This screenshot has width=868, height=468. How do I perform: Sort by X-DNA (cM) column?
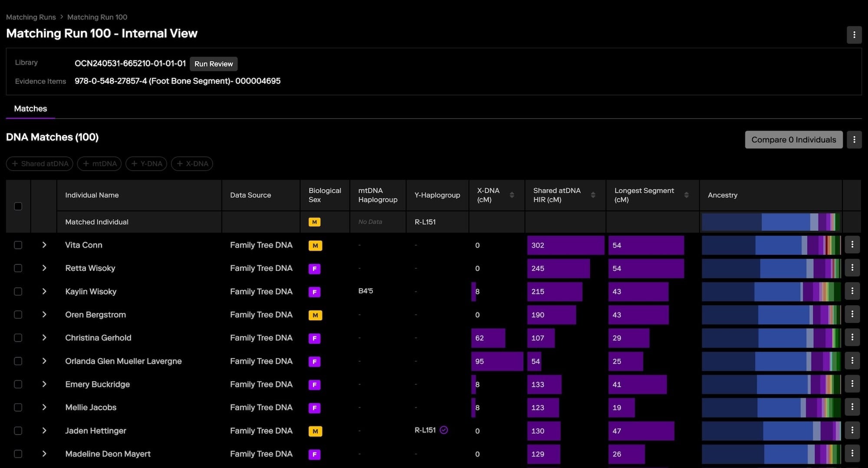pos(512,195)
